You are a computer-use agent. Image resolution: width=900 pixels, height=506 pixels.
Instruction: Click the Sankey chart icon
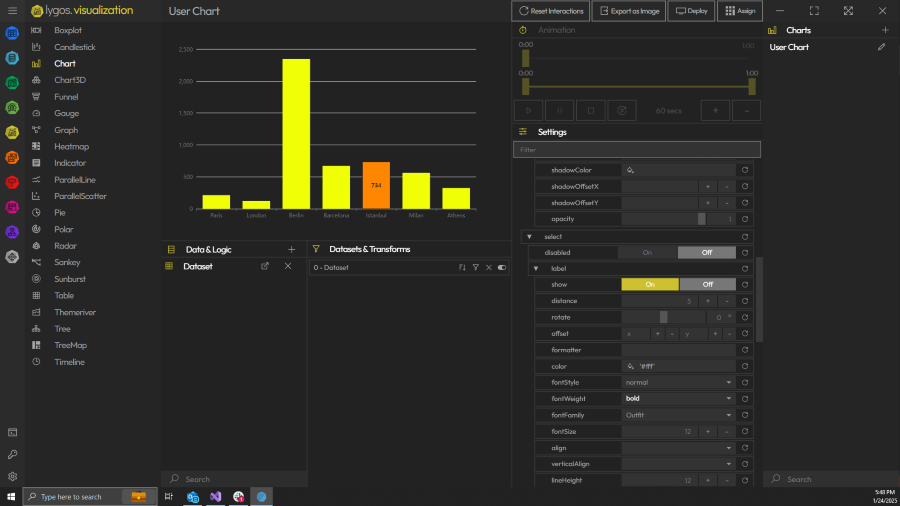point(36,262)
